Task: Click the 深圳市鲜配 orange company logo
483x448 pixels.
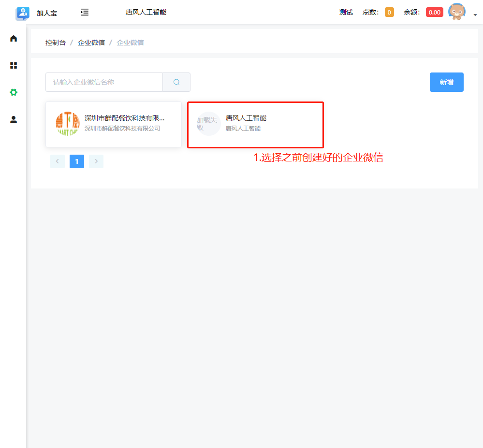Action: 68,124
